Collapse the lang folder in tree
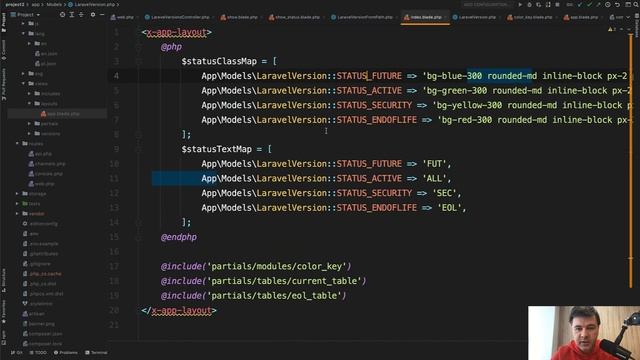The height and width of the screenshot is (360, 640). coord(24,33)
